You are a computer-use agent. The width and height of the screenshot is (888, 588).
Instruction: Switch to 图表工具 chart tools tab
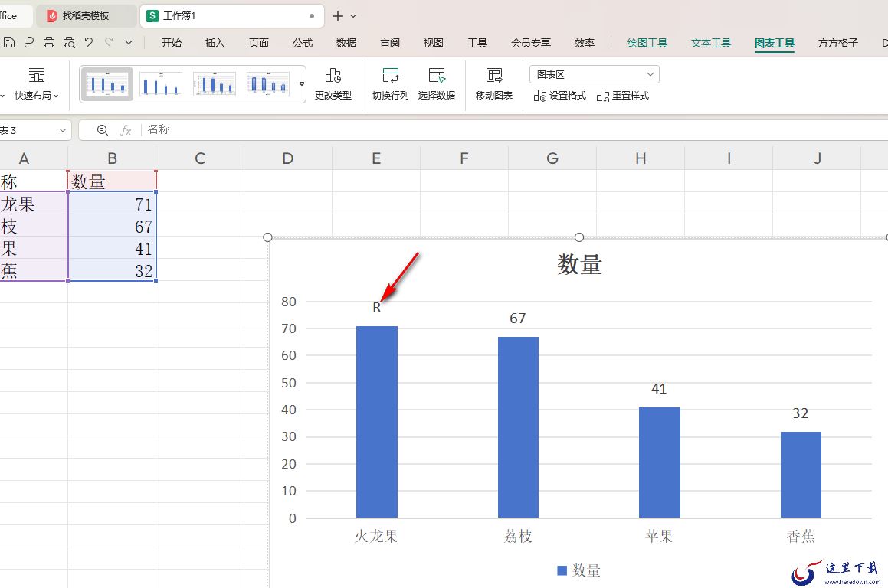(774, 43)
